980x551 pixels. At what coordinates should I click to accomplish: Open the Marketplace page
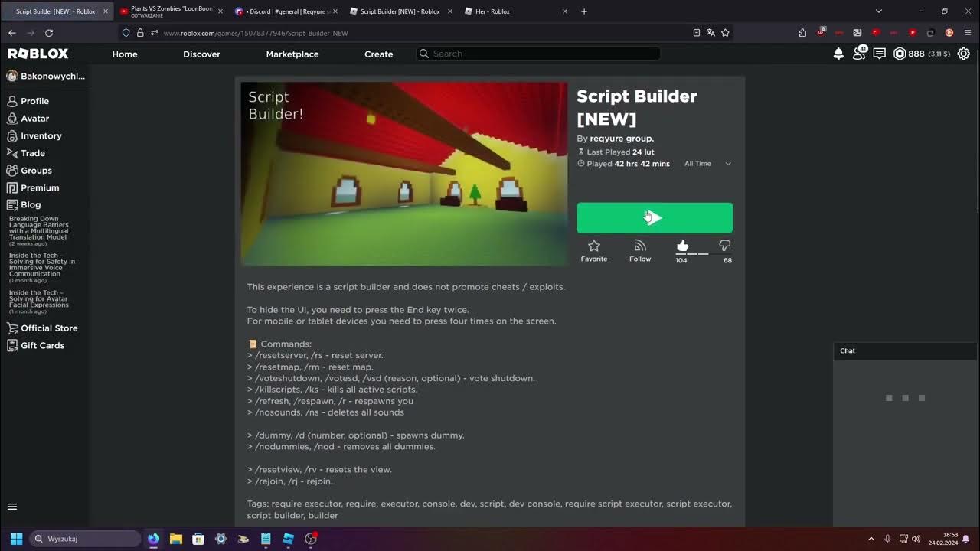292,54
